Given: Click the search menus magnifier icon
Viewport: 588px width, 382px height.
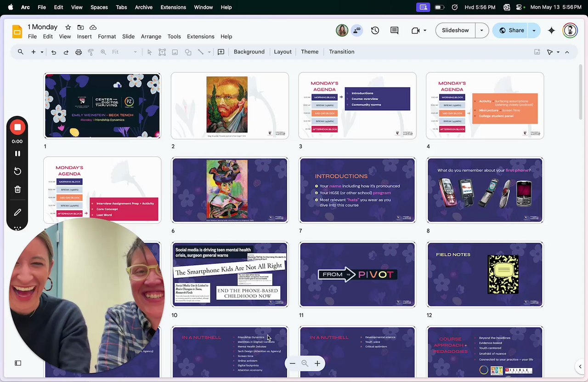Looking at the screenshot, I should (x=21, y=52).
